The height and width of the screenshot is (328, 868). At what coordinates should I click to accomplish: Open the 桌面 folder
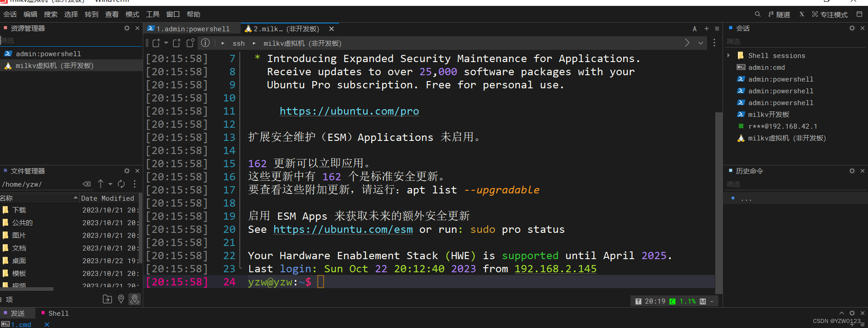19,260
